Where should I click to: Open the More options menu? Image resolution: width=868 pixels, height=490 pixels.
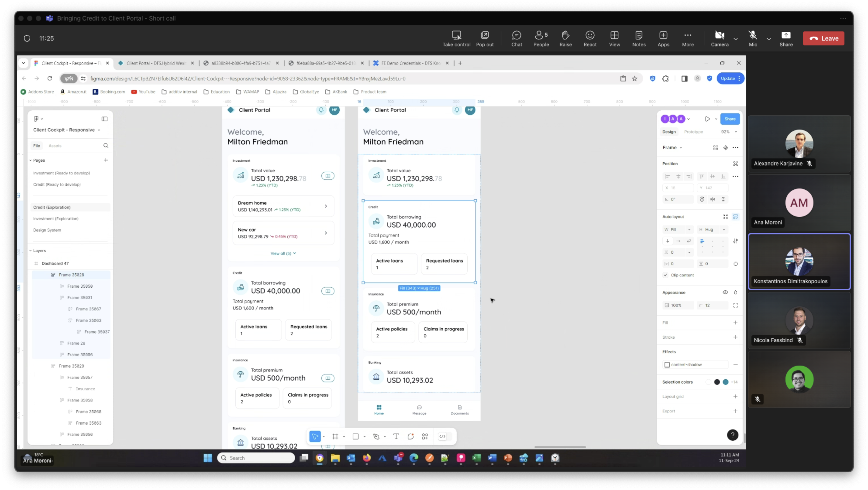(x=688, y=38)
